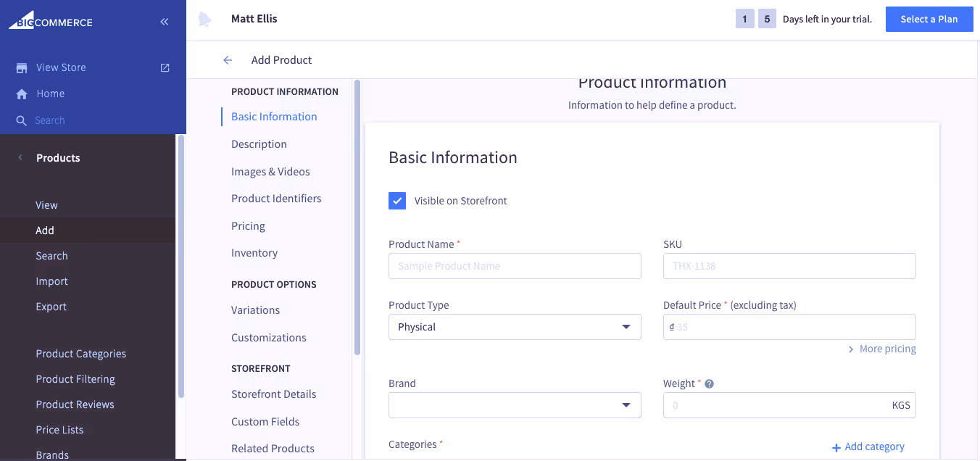Switch to the Description section
The image size is (980, 461).
tap(259, 144)
